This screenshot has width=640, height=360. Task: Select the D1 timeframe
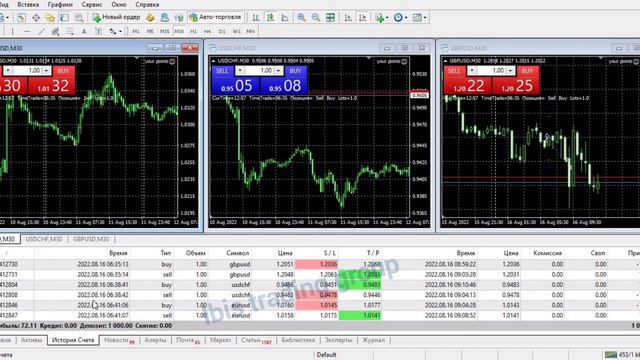point(222,31)
